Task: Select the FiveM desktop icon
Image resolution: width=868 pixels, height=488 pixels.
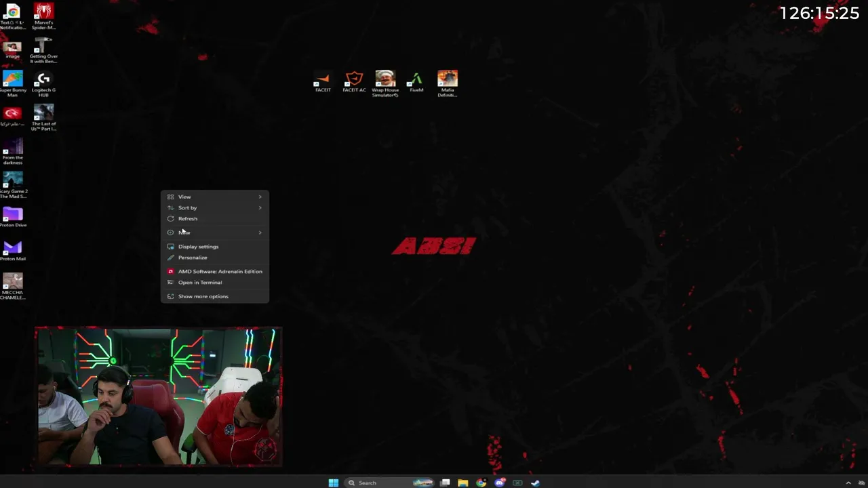Action: [x=416, y=82]
